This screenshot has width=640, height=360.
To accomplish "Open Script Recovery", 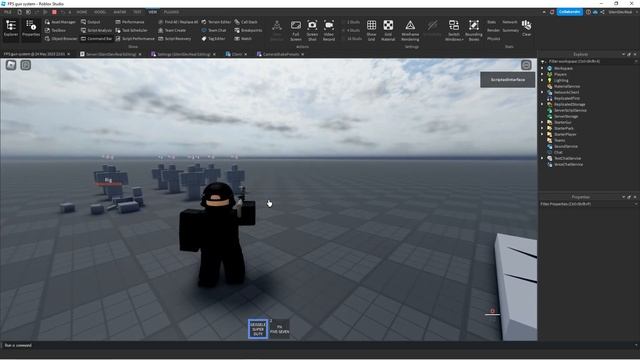I will coord(175,39).
